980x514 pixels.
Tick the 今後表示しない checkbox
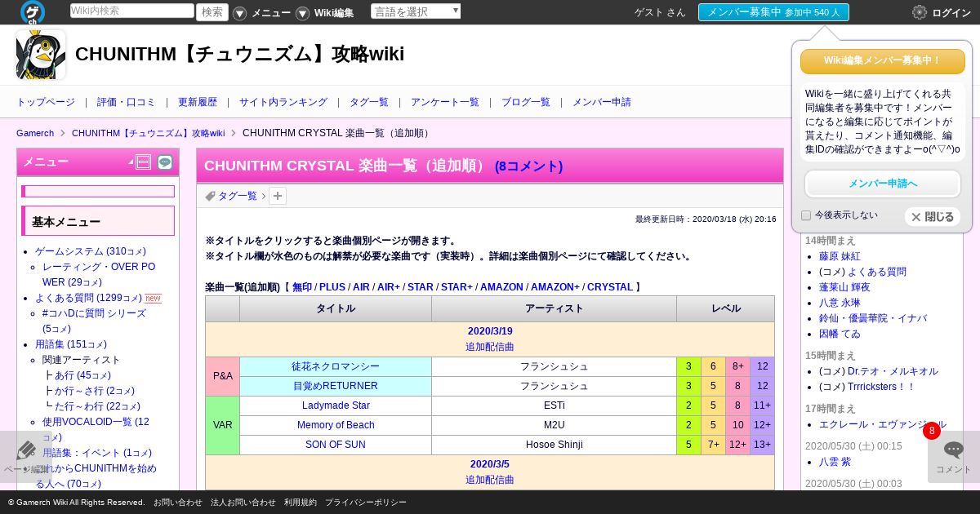pyautogui.click(x=806, y=215)
